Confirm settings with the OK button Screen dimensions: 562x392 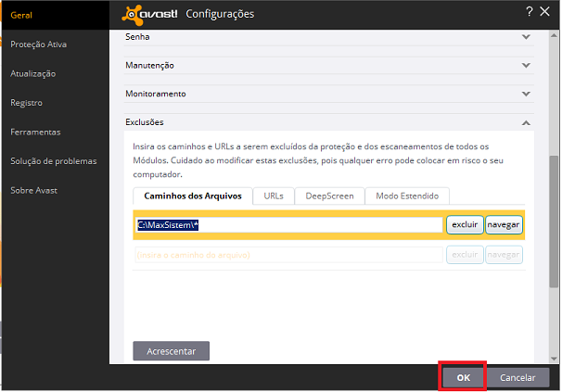point(463,377)
